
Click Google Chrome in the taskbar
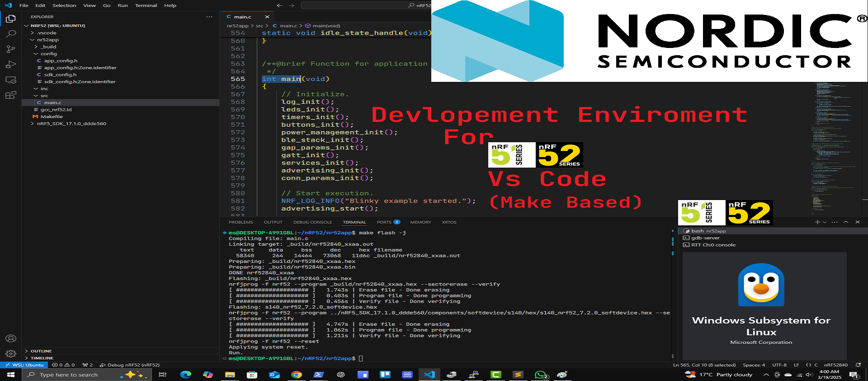pos(297,375)
